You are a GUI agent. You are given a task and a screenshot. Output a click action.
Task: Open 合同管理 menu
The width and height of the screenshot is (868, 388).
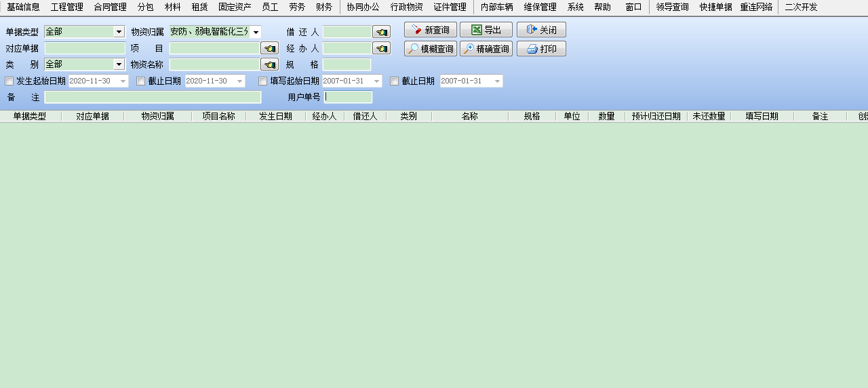(111, 7)
